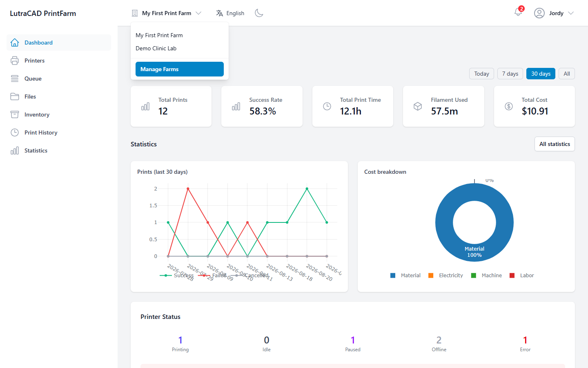Toggle the Cancelled series in chart legend
Screen dimensions: 588x368
[249, 276]
